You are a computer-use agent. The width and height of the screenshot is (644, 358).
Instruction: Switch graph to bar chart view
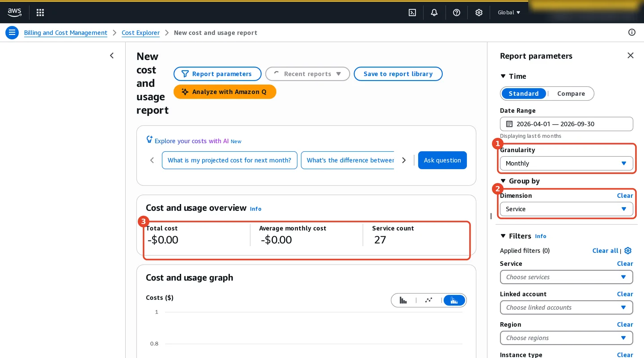pos(403,300)
